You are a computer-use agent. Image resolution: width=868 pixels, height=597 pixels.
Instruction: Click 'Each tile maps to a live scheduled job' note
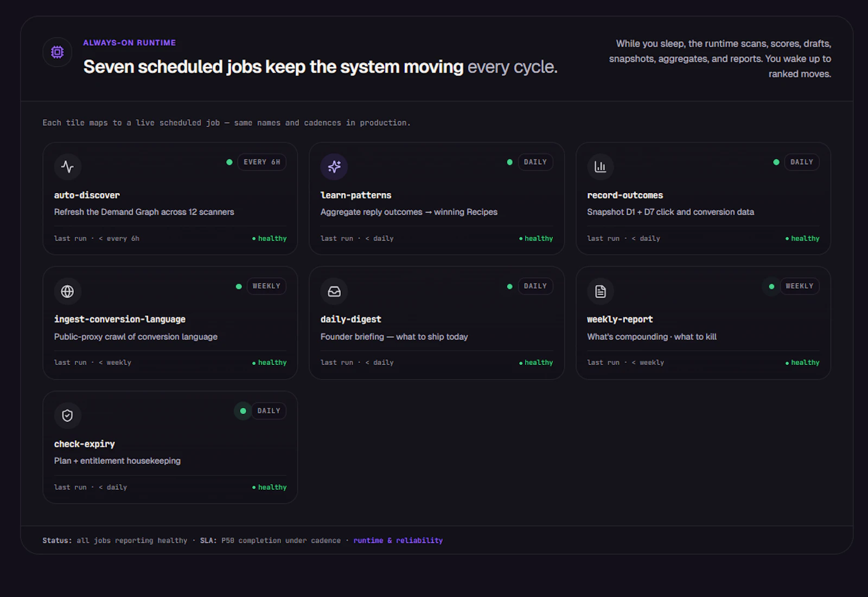pyautogui.click(x=227, y=123)
